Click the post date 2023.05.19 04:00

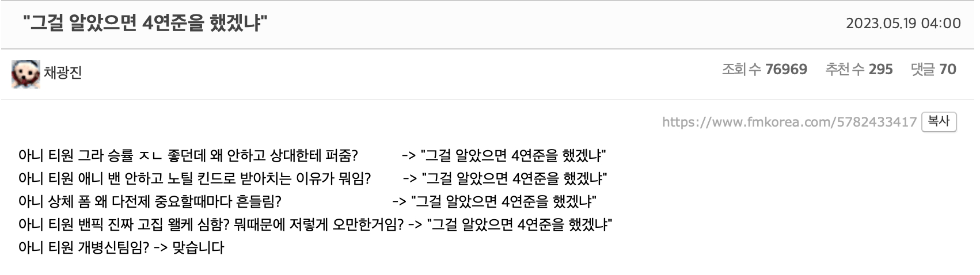click(903, 24)
